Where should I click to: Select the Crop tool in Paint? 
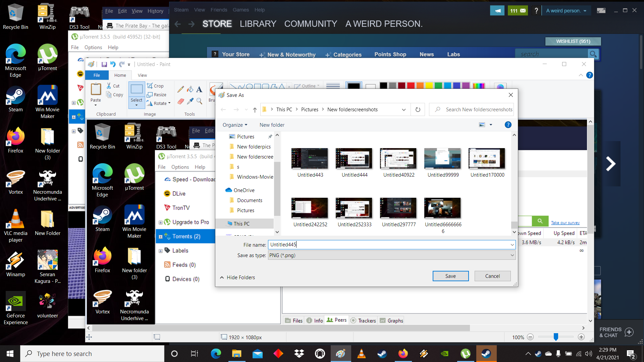[x=155, y=86]
